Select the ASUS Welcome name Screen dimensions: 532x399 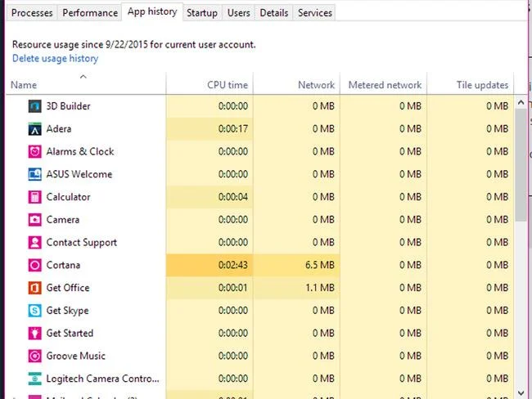[79, 174]
